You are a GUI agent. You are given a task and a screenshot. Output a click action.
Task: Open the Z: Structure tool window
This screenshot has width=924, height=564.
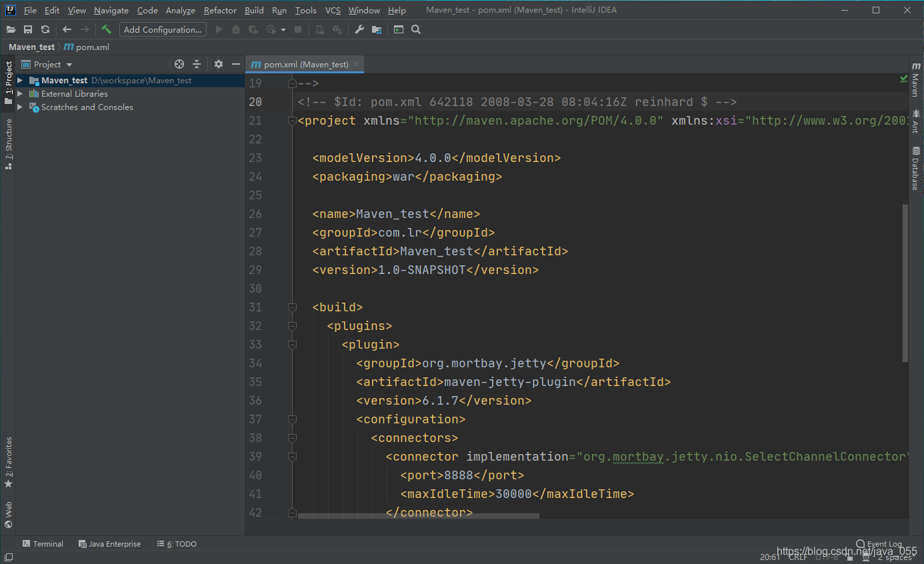[8, 143]
